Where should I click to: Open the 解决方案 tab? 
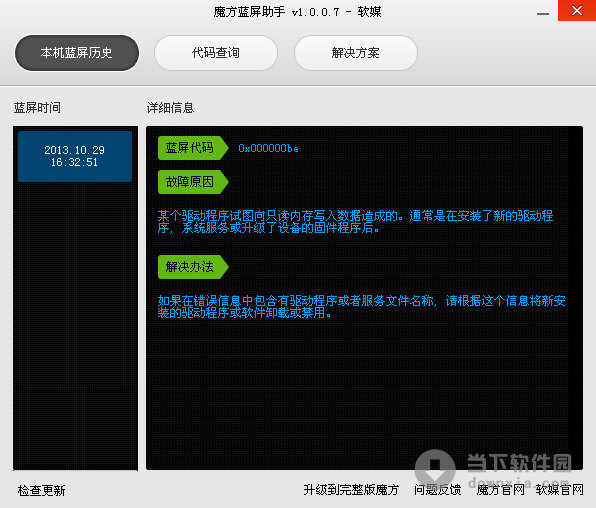(x=356, y=53)
